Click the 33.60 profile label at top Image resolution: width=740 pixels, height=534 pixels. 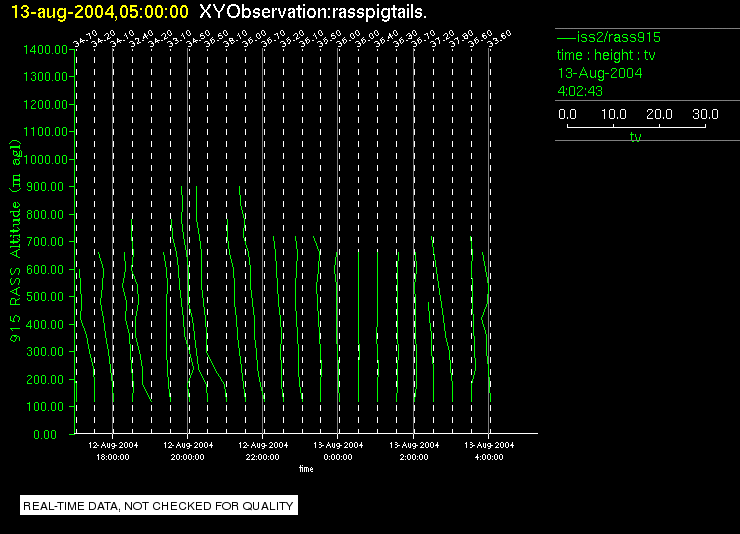500,39
